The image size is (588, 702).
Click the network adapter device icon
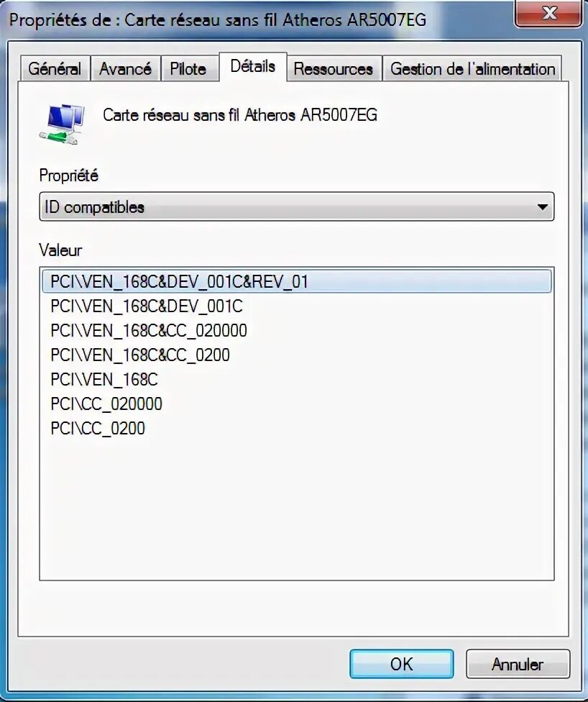tap(63, 124)
